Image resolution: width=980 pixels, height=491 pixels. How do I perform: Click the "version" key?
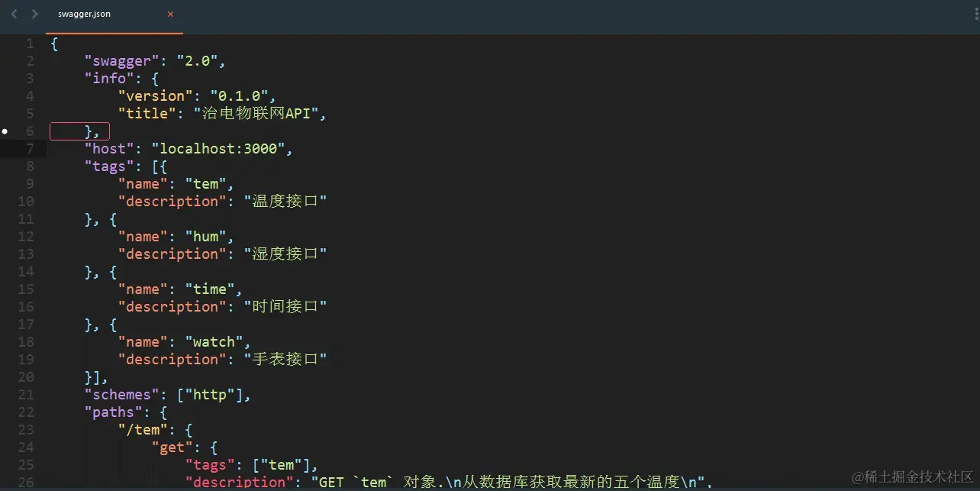[x=156, y=96]
